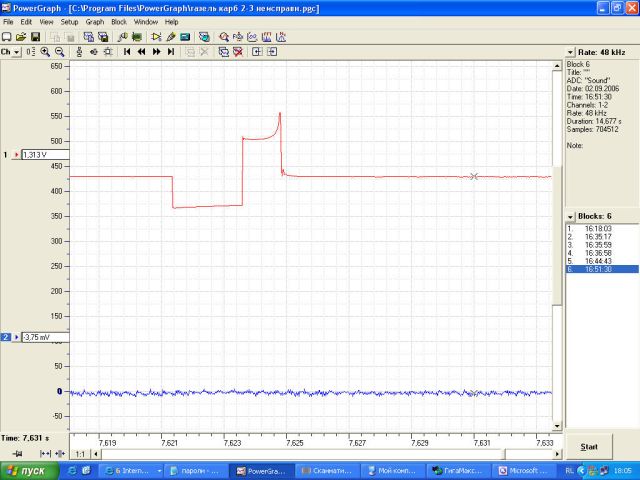Click the Start recording button
This screenshot has height=480, width=640.
click(589, 447)
